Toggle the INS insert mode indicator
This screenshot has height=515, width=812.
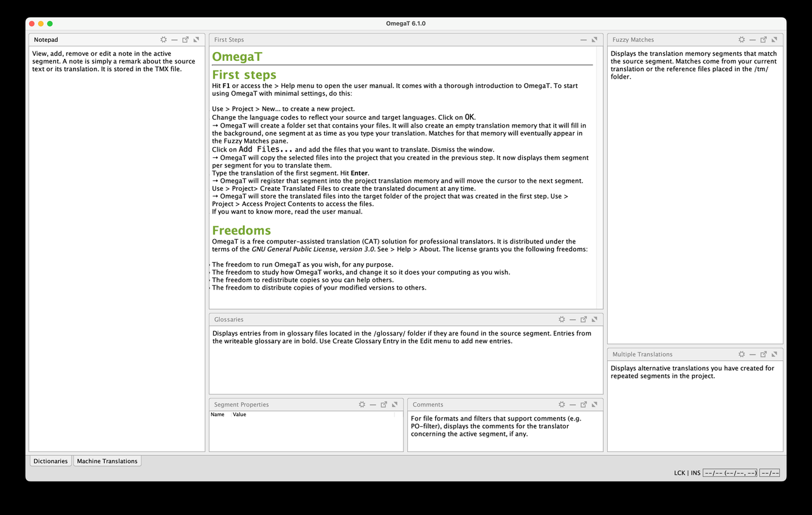(695, 473)
